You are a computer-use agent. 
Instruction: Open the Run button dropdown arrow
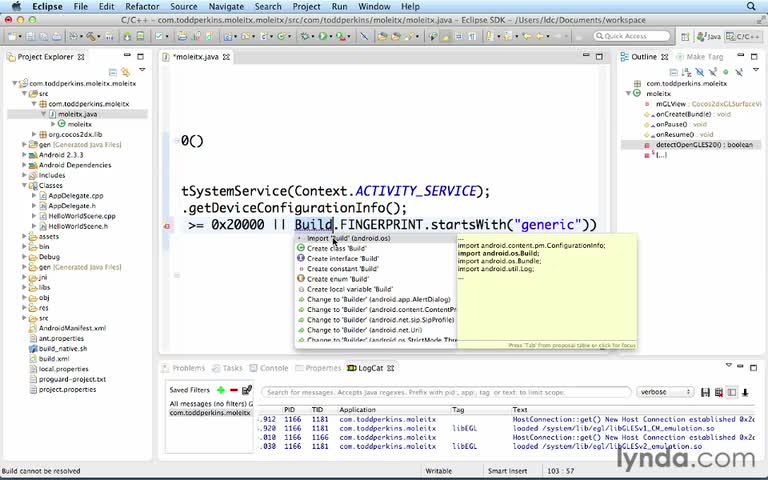tap(331, 37)
